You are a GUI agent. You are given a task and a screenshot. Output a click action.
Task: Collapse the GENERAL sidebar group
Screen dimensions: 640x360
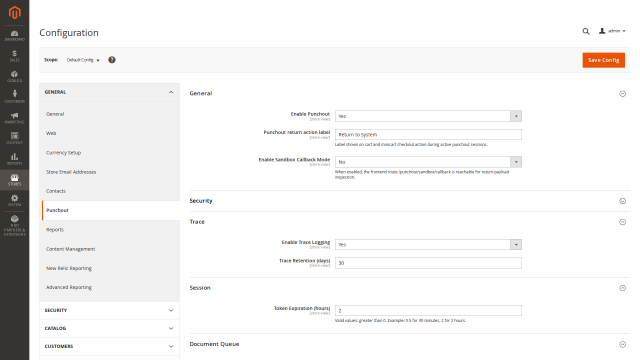point(109,92)
